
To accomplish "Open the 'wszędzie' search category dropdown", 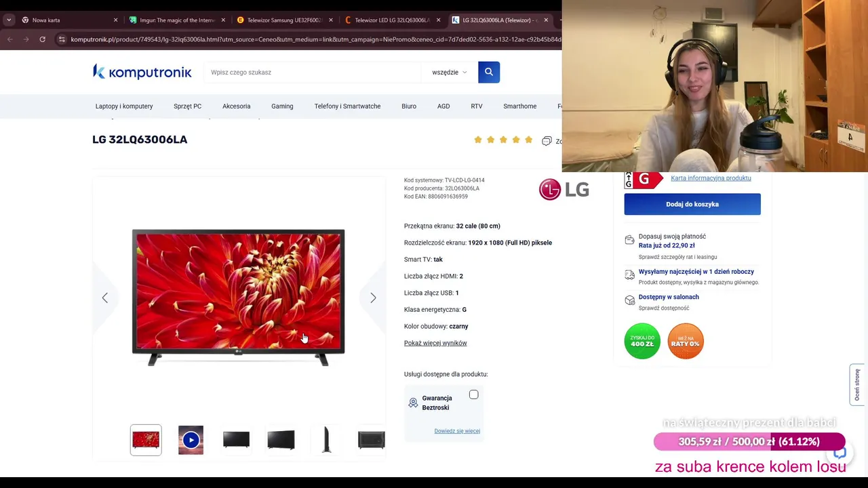I will click(449, 73).
